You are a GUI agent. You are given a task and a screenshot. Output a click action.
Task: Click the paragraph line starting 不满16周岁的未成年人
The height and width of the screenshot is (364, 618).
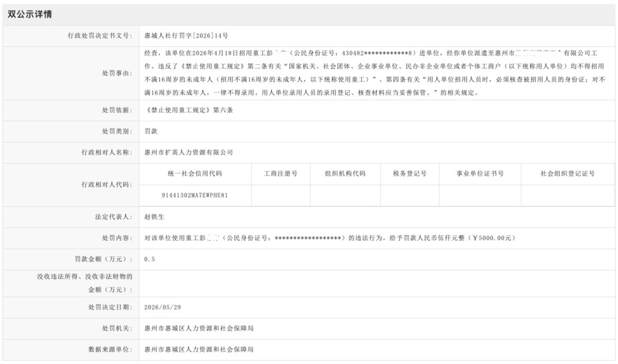[375, 79]
